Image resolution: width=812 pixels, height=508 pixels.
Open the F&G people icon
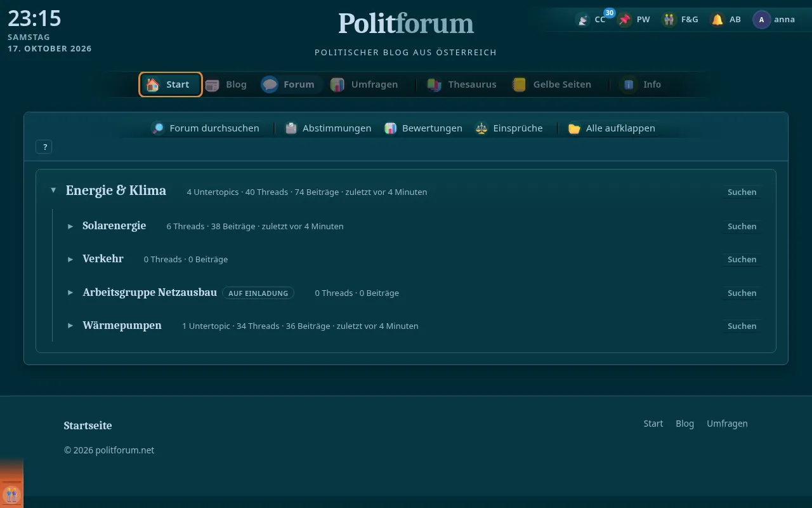[669, 20]
